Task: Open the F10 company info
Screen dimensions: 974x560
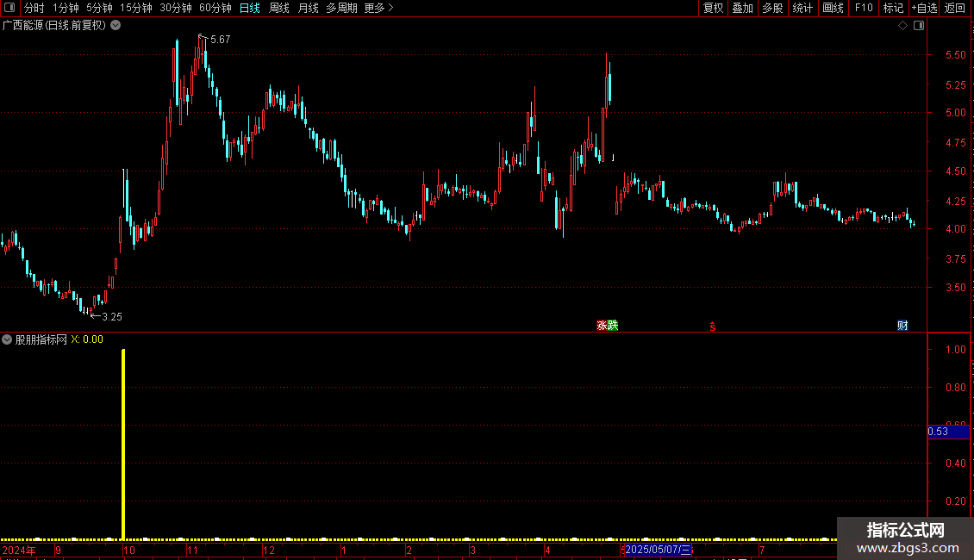Action: pos(864,8)
